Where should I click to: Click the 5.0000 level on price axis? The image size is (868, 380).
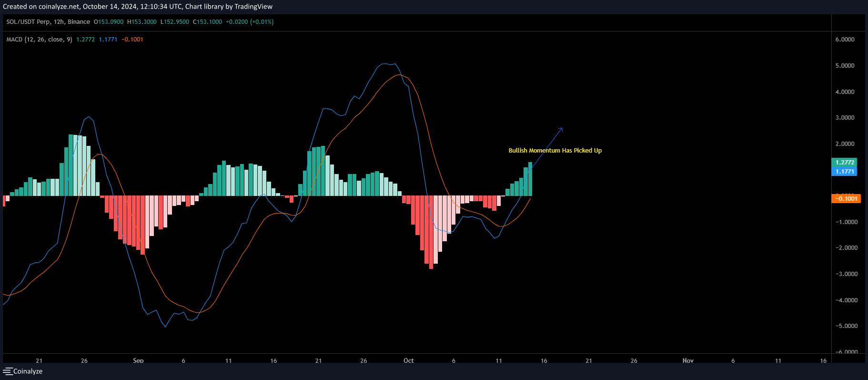[x=845, y=66]
